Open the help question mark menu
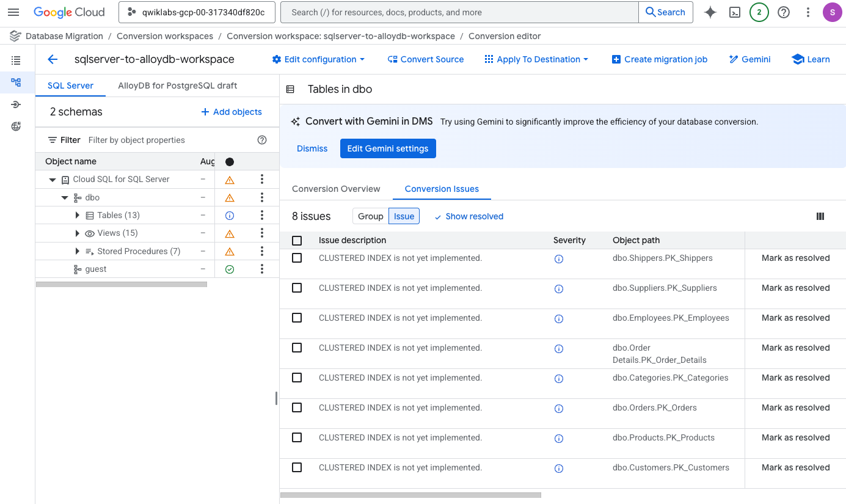This screenshot has width=846, height=504. (784, 12)
